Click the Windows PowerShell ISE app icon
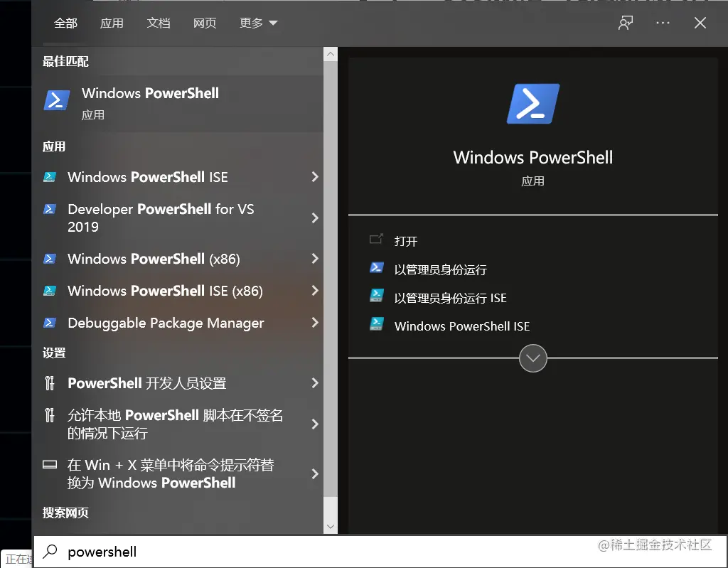The image size is (728, 568). [50, 177]
